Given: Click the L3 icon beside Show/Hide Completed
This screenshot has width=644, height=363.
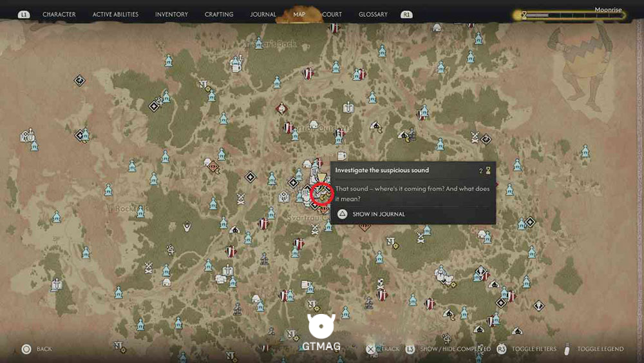Looking at the screenshot, I should click(x=410, y=349).
